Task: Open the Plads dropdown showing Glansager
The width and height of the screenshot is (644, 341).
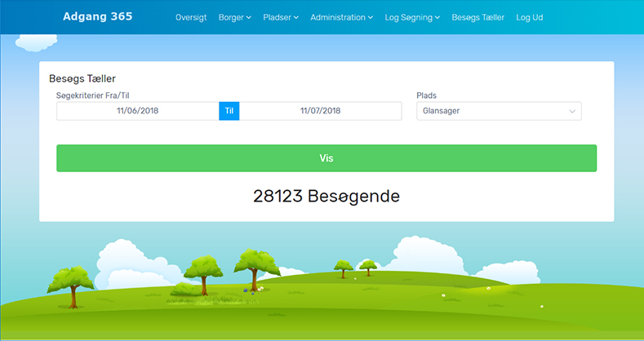Action: coord(498,111)
